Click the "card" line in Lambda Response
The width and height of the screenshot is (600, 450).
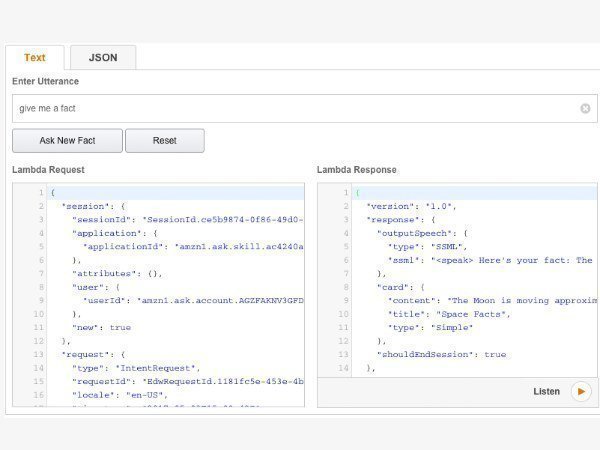pyautogui.click(x=400, y=286)
